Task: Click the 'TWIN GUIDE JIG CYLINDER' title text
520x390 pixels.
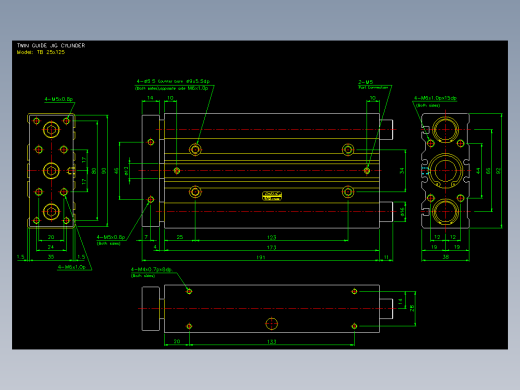Action: (51, 45)
